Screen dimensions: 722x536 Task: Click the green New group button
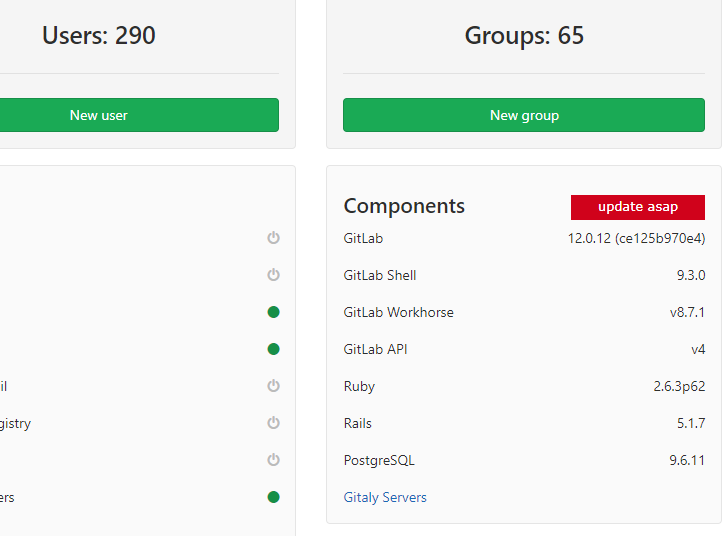tap(524, 115)
